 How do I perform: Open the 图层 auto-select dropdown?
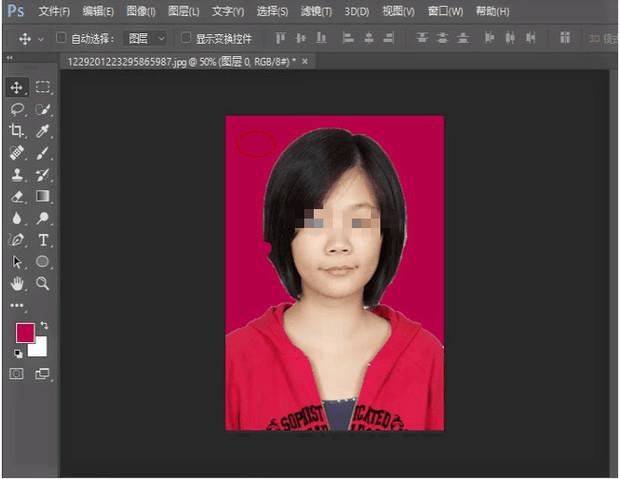click(x=146, y=38)
